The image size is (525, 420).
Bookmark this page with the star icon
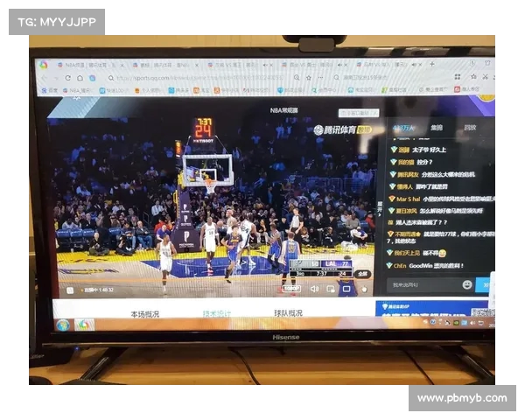coord(309,78)
